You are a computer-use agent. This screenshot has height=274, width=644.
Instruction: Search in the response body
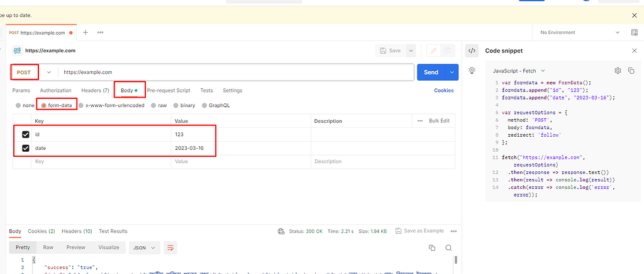pos(448,248)
